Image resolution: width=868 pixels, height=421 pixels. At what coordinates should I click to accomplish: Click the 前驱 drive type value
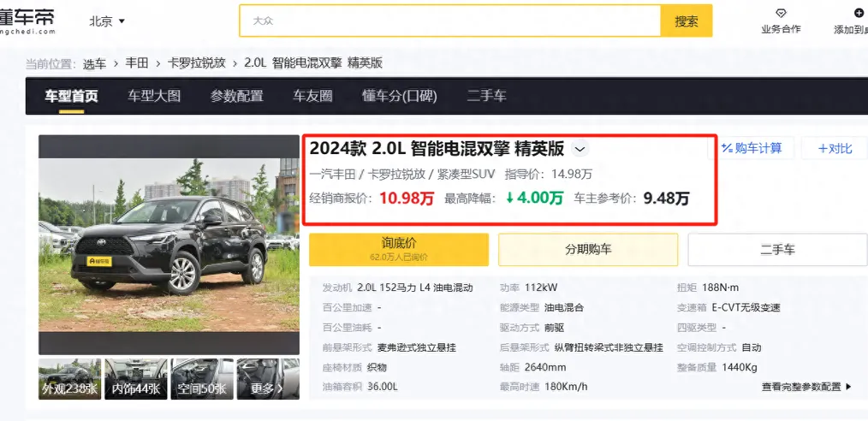(554, 328)
